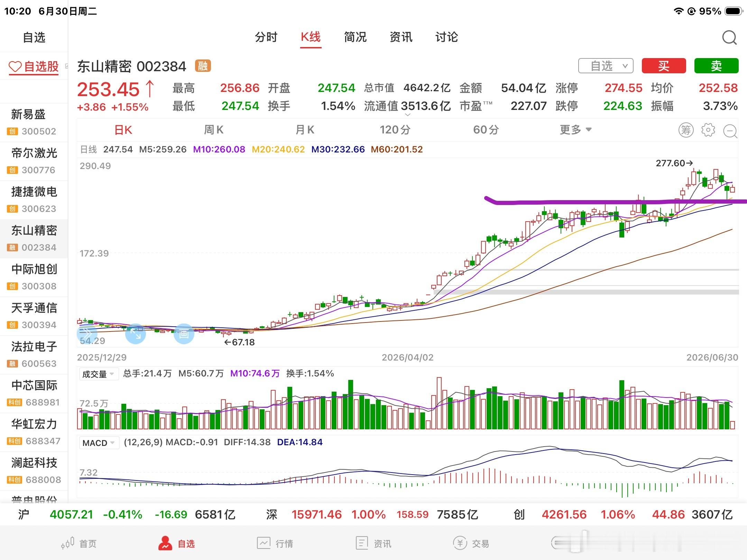Select 新易盛 300502 in watchlist

tap(34, 122)
